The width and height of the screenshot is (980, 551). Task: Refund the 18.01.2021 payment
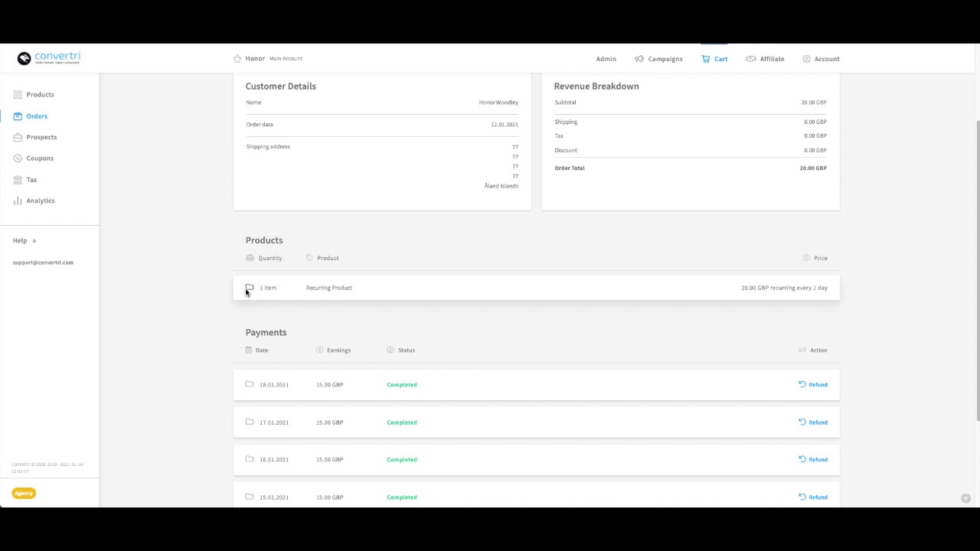[x=813, y=385]
